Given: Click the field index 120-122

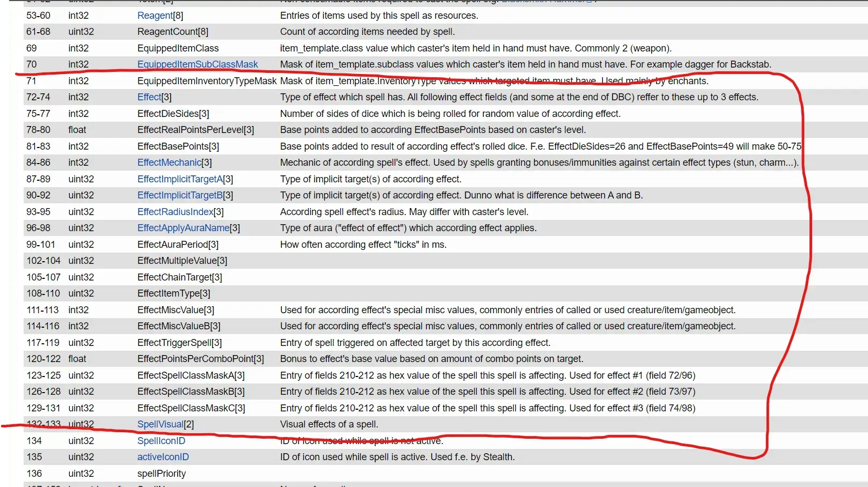Looking at the screenshot, I should (43, 359).
